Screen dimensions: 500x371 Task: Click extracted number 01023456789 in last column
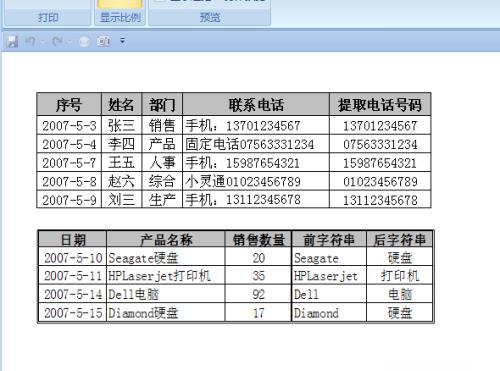380,181
